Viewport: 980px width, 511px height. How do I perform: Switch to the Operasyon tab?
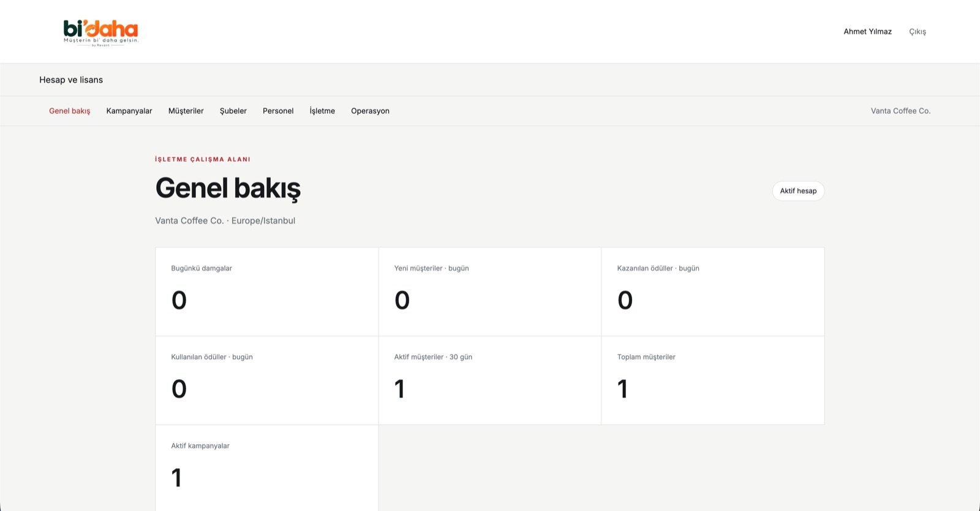pyautogui.click(x=370, y=111)
